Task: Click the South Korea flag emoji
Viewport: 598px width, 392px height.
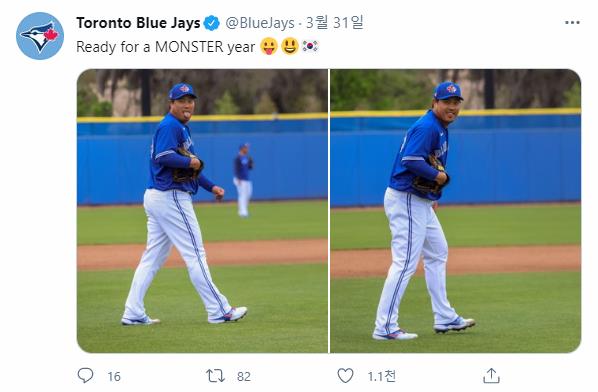Action: (x=310, y=47)
